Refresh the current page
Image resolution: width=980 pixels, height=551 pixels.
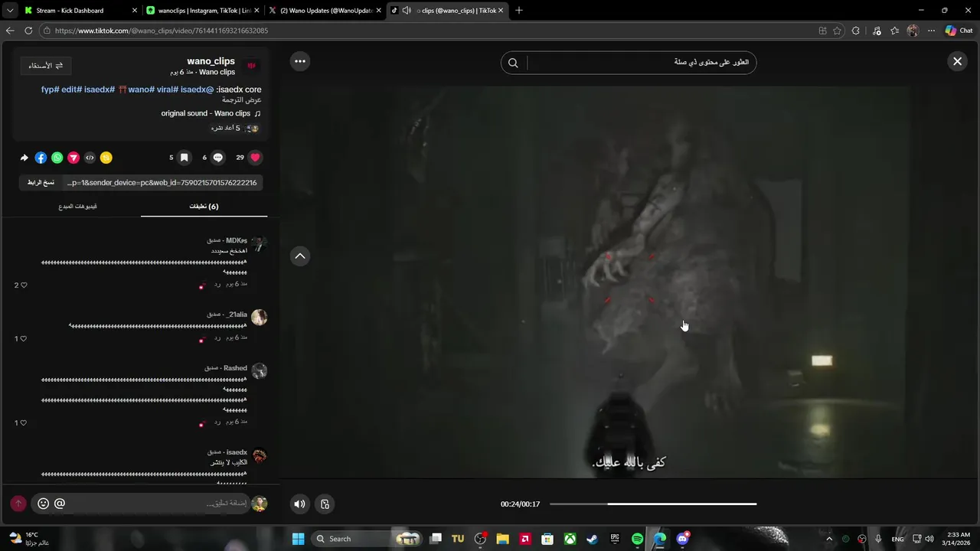pos(28,31)
